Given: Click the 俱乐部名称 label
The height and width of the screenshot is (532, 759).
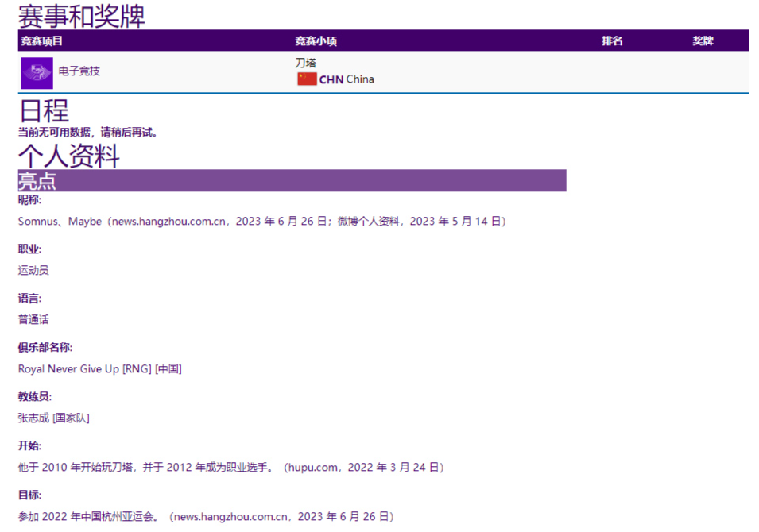Looking at the screenshot, I should [45, 347].
